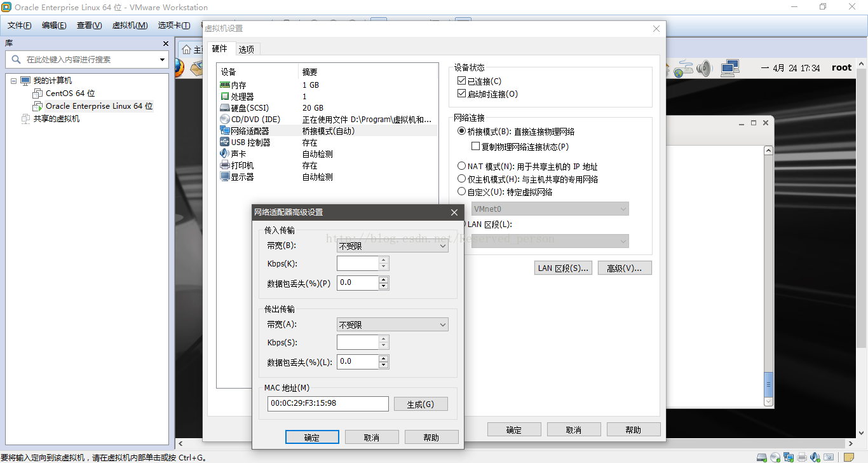Select NAT 模式(N) radio button
Screen dimensions: 868x463
(x=462, y=166)
